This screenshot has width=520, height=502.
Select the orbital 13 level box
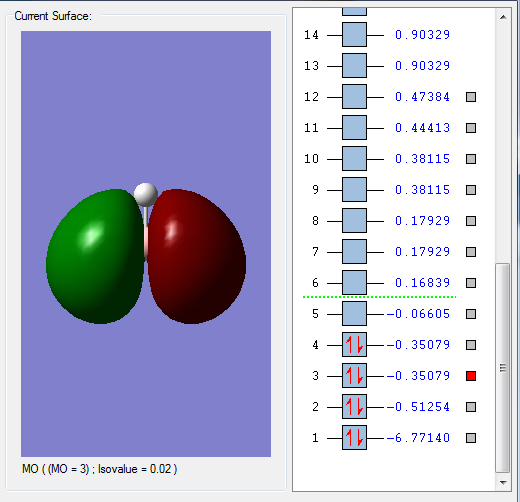click(x=354, y=66)
